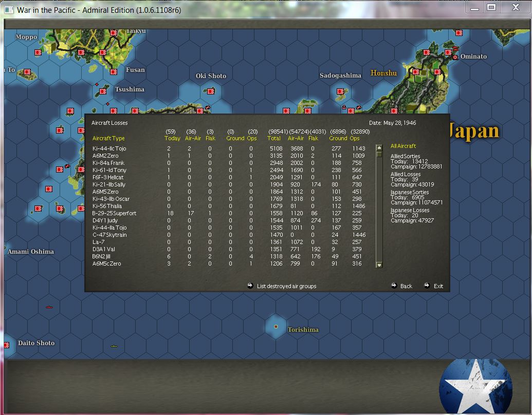Viewport: 532px width, 415px height.
Task: Select the D3A1 Val row
Action: (229, 249)
